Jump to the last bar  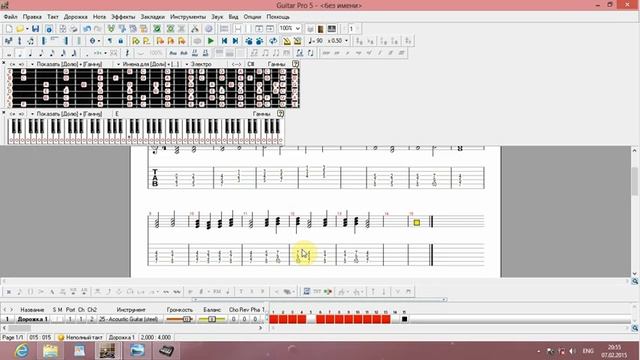point(235,41)
